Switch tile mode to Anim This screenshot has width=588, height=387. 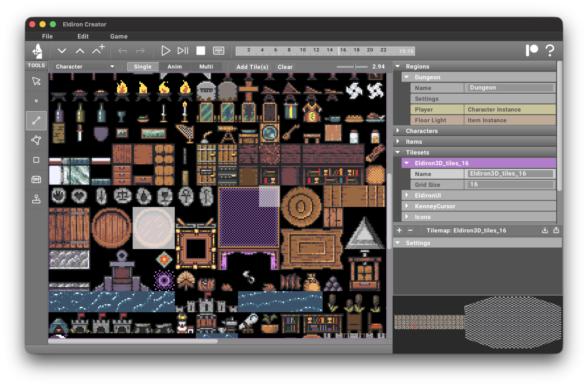(174, 67)
